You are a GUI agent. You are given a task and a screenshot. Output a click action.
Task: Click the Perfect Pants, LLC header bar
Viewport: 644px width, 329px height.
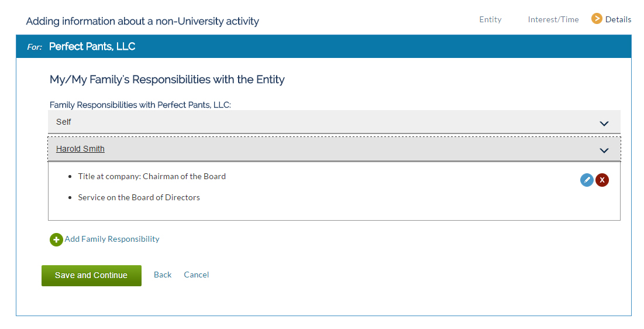(x=323, y=46)
